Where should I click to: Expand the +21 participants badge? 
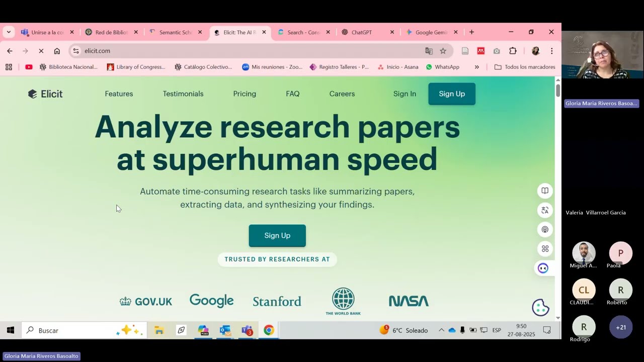(621, 327)
